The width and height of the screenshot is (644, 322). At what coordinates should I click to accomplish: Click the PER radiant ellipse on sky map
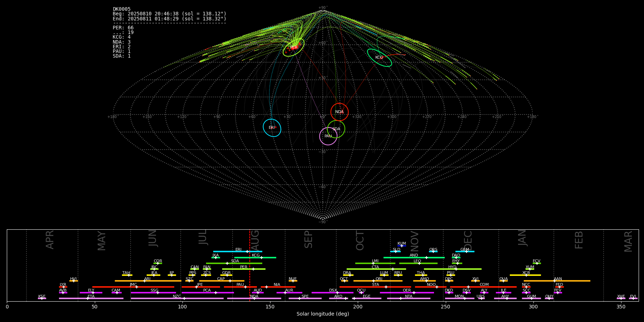[294, 47]
